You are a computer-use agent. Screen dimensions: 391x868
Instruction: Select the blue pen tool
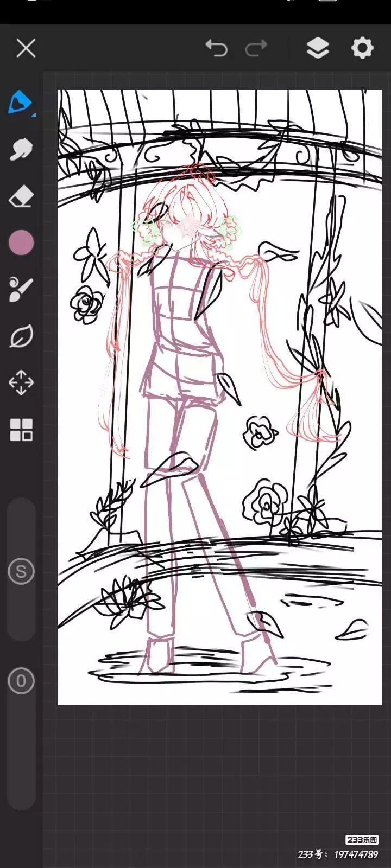pyautogui.click(x=21, y=103)
